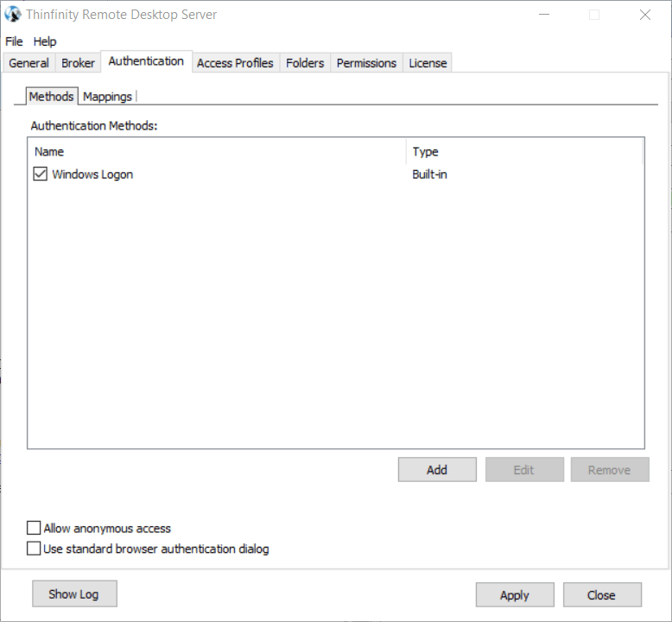Click the Show Log button

tap(74, 594)
